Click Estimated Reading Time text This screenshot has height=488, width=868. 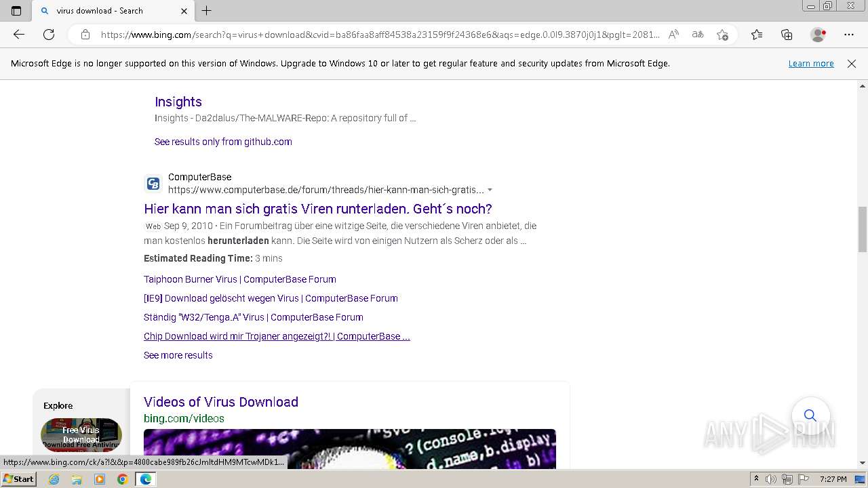[x=198, y=258]
